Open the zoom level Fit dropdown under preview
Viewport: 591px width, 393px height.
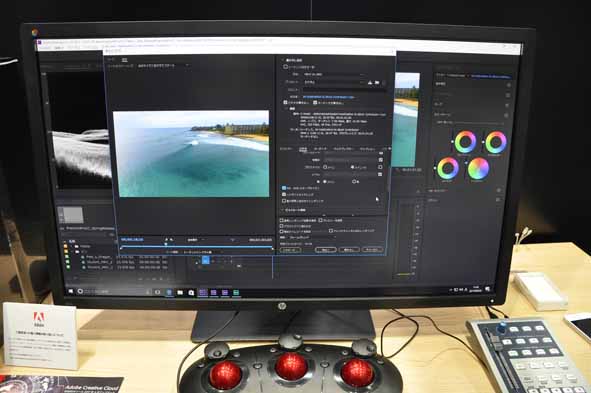(196, 240)
